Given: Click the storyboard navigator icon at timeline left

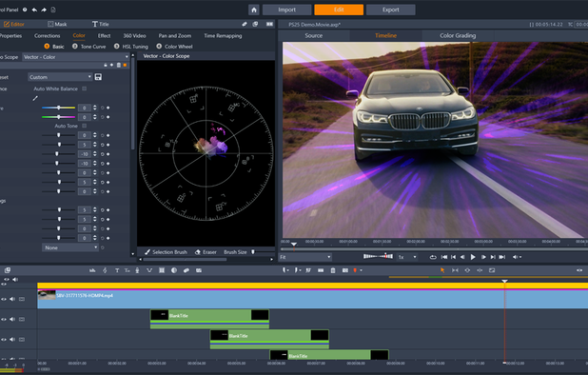Looking at the screenshot, I should (x=8, y=270).
